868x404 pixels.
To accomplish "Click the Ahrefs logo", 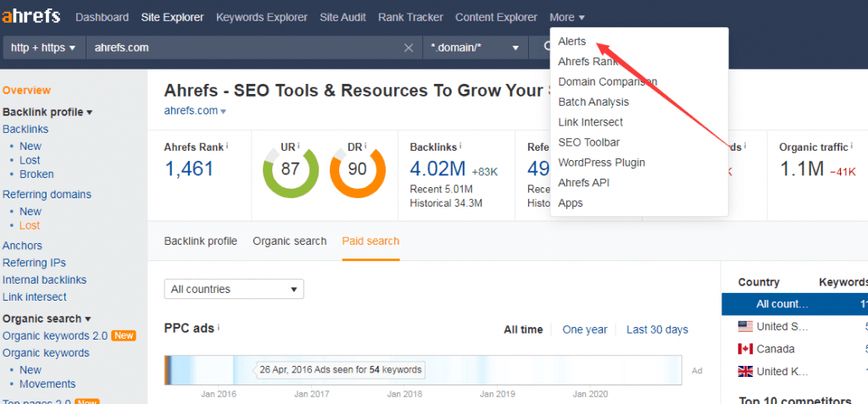I will [31, 17].
